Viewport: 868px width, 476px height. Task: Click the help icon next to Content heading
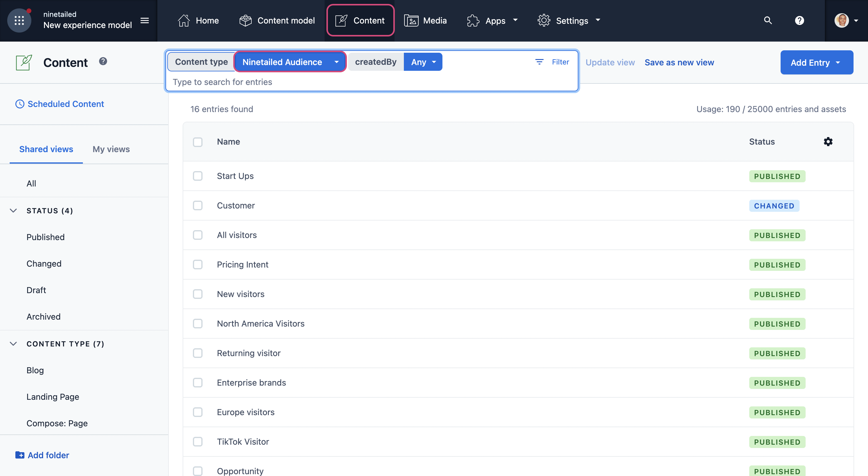pyautogui.click(x=103, y=61)
